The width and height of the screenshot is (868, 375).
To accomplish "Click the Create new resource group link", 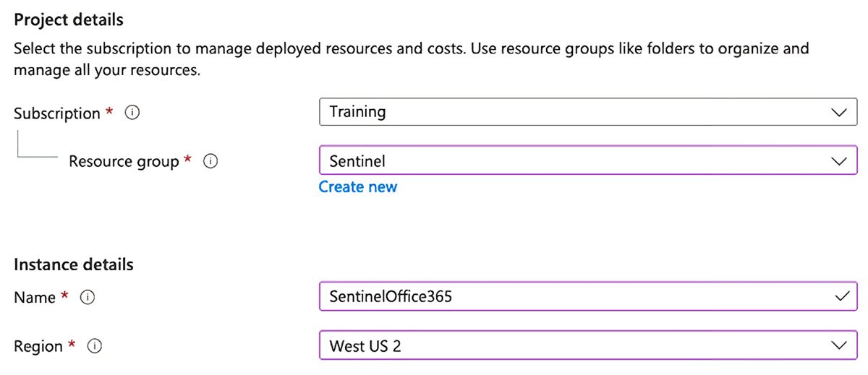I will pos(358,187).
